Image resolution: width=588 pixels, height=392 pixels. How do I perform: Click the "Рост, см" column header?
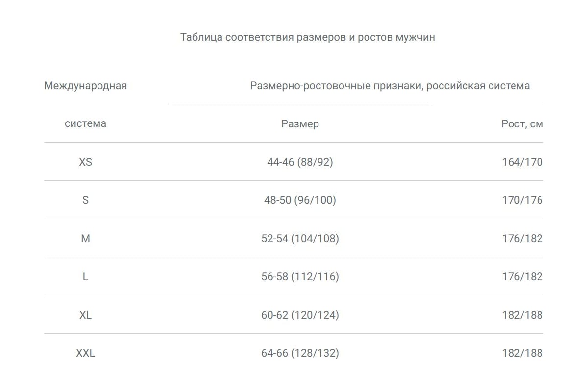click(522, 124)
